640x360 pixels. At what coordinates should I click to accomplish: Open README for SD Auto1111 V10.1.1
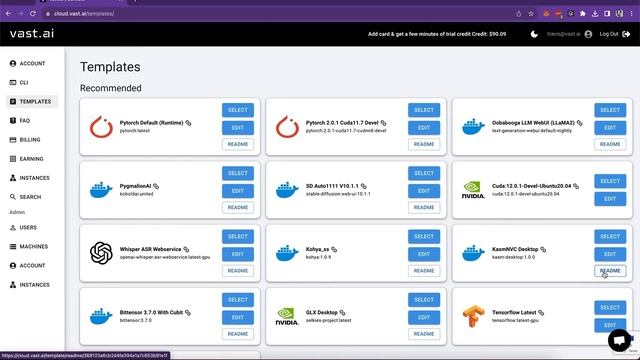pyautogui.click(x=424, y=207)
